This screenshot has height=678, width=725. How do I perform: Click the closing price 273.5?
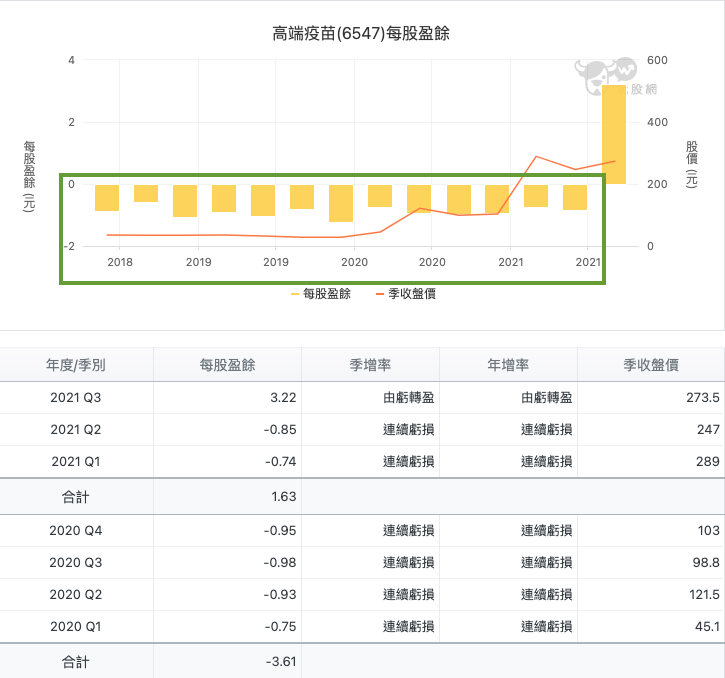[703, 397]
